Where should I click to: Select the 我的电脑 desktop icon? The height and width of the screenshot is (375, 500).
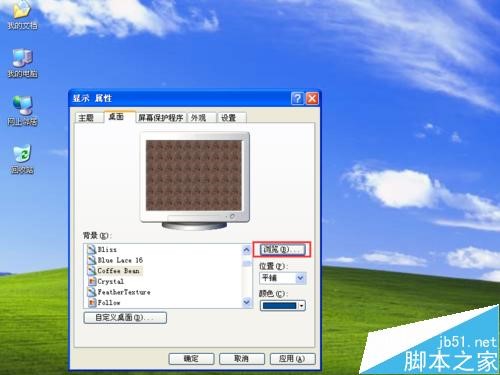(x=22, y=63)
